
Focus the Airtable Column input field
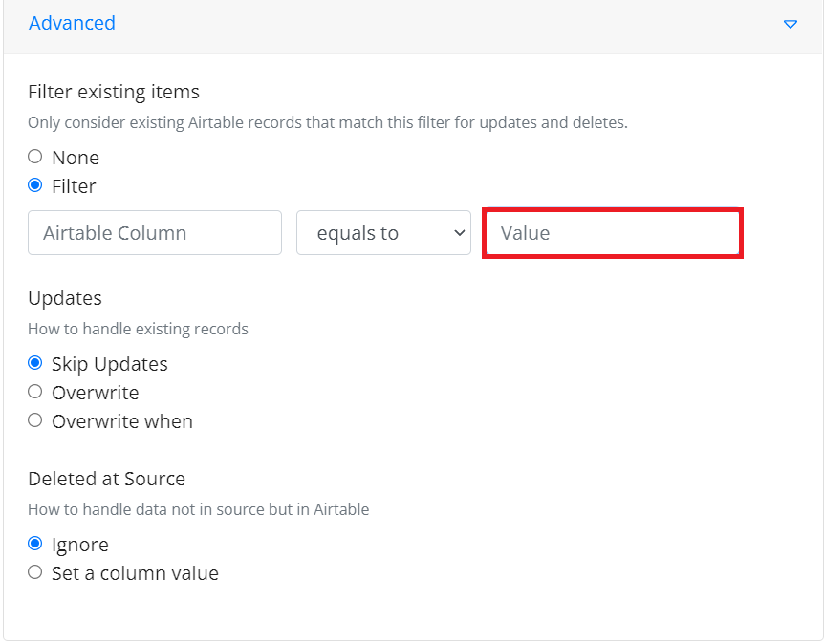(155, 233)
